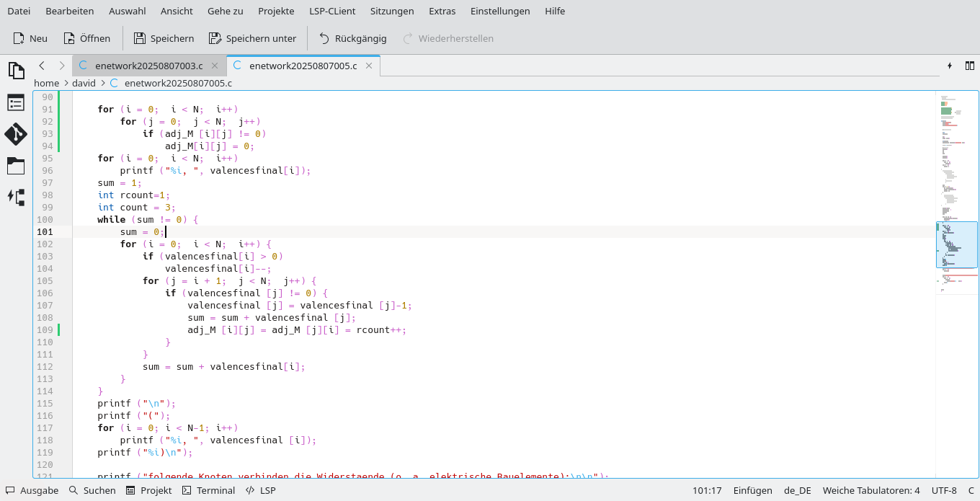This screenshot has height=501, width=980.
Task: Open the symbol outline sidebar panel
Action: pyautogui.click(x=16, y=102)
